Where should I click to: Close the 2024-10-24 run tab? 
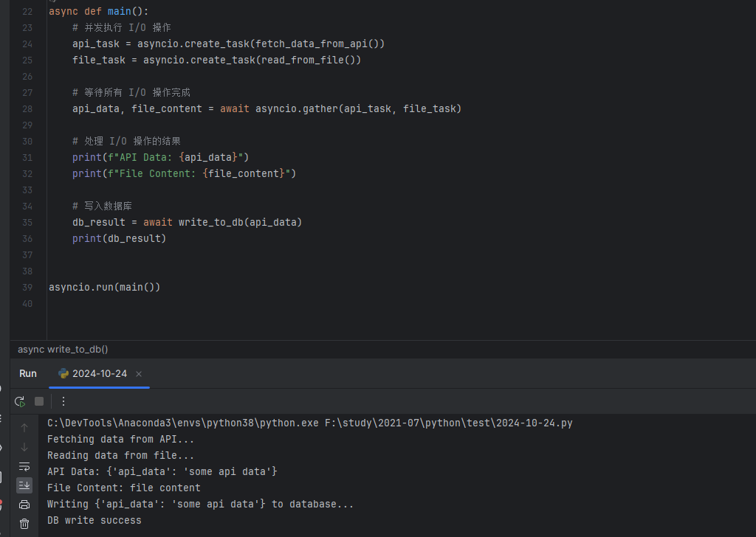coord(139,374)
